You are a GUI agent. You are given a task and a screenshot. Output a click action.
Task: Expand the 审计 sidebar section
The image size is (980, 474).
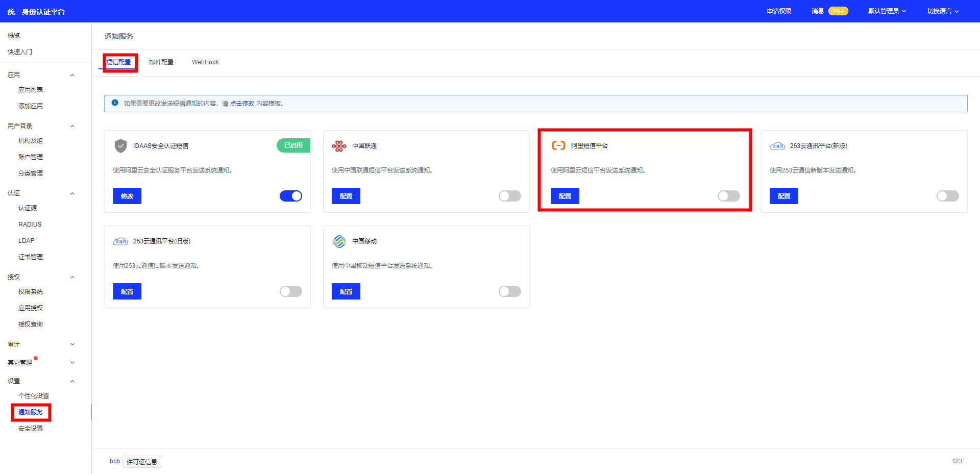[x=72, y=344]
